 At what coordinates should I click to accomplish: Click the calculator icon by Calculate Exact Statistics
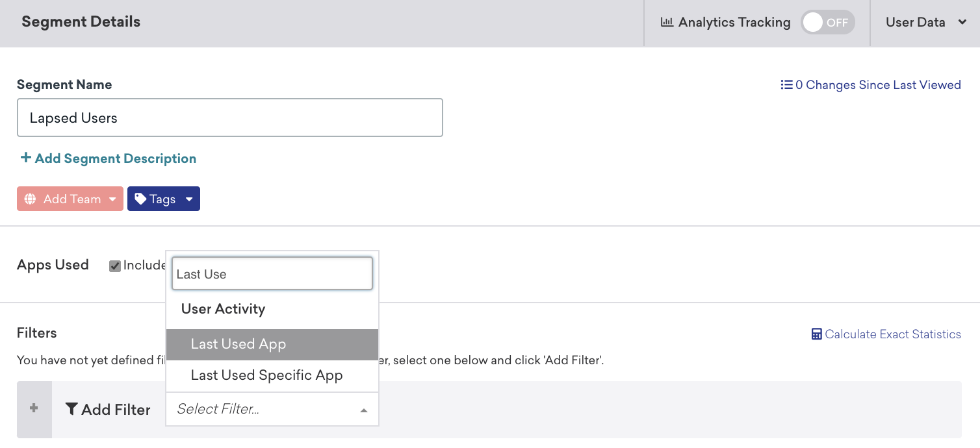click(x=817, y=334)
